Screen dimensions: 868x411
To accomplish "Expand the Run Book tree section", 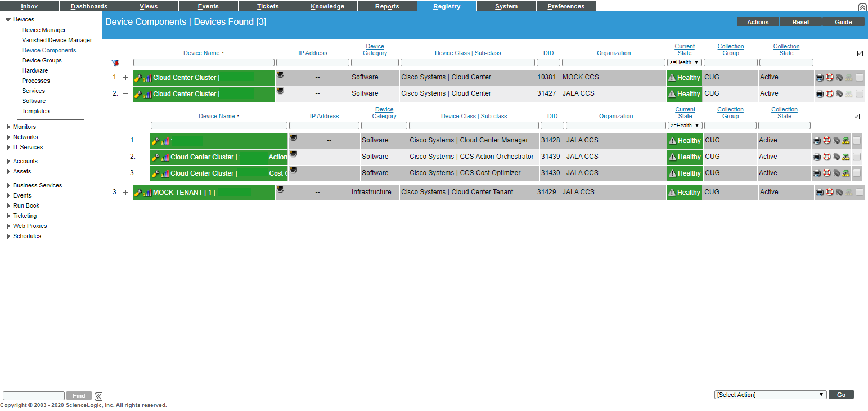I will 8,206.
